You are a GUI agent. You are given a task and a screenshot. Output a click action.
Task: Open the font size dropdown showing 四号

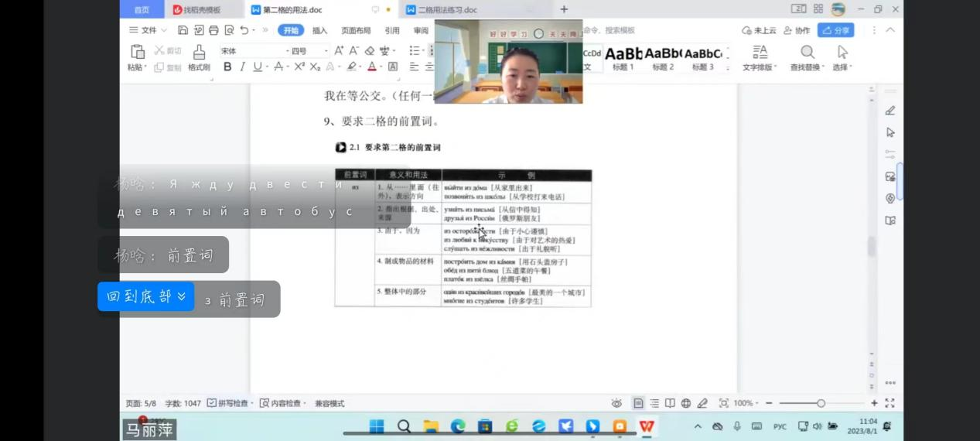(309, 51)
